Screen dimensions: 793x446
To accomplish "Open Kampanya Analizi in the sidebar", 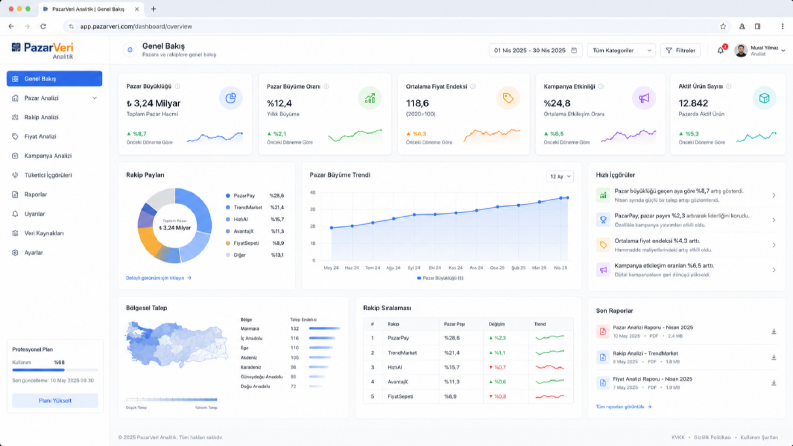I will click(54, 156).
